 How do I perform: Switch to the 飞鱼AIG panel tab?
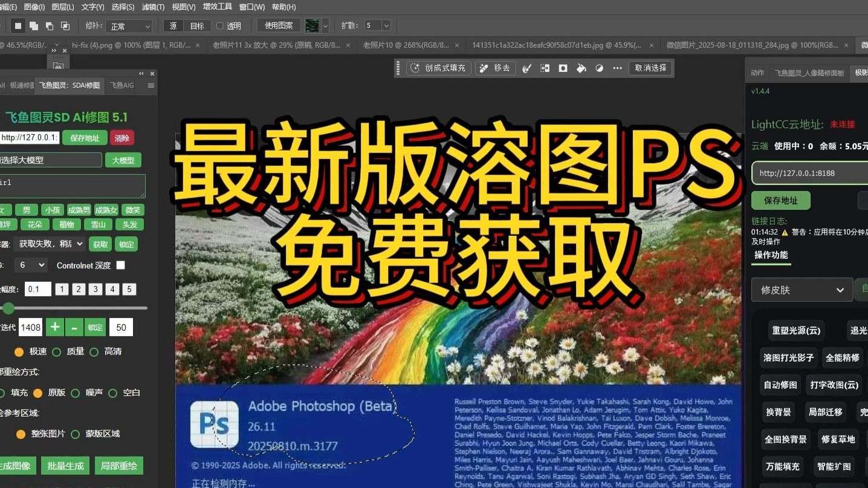[x=122, y=86]
